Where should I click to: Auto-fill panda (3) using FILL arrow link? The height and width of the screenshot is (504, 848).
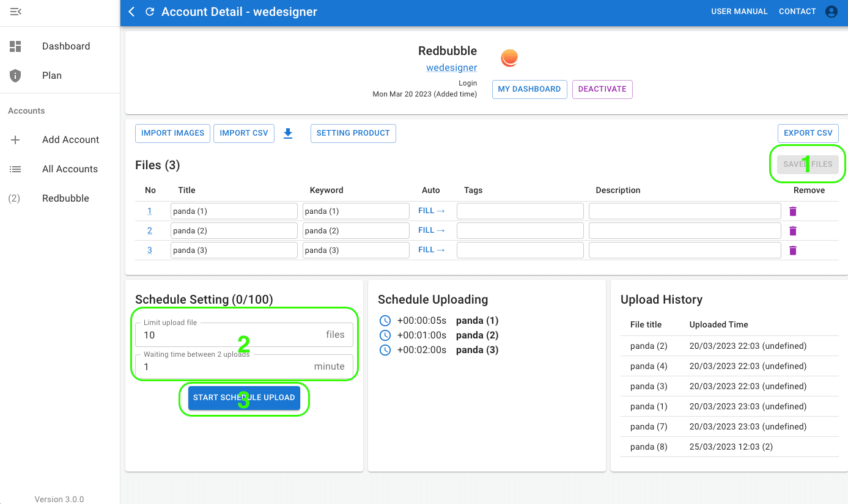pyautogui.click(x=431, y=249)
